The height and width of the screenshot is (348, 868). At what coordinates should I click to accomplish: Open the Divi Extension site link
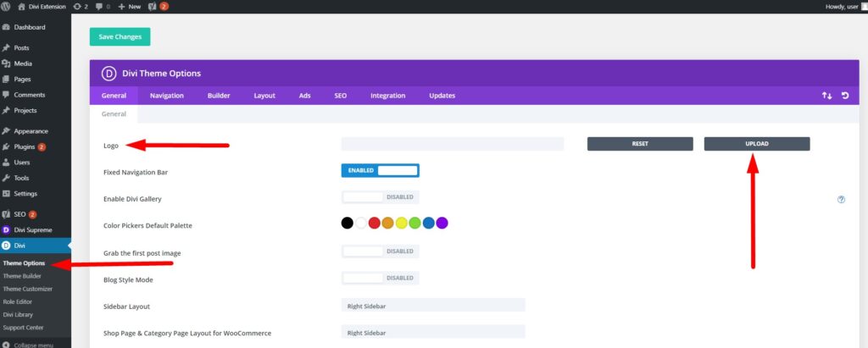[42, 7]
